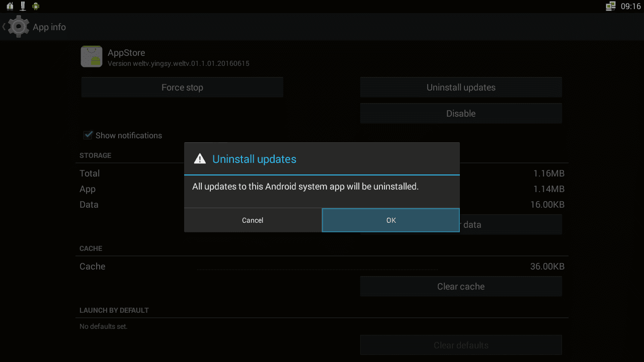
Task: Click the Settings gear icon in header
Action: (x=19, y=27)
